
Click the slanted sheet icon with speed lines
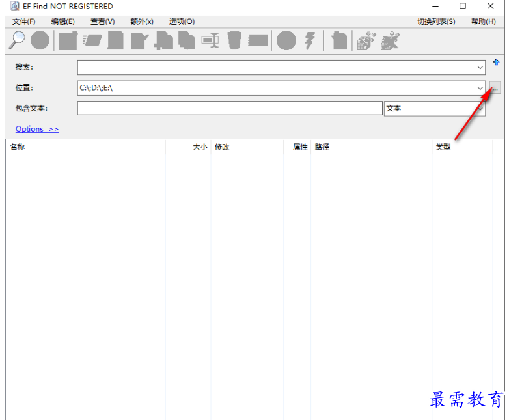tap(92, 40)
